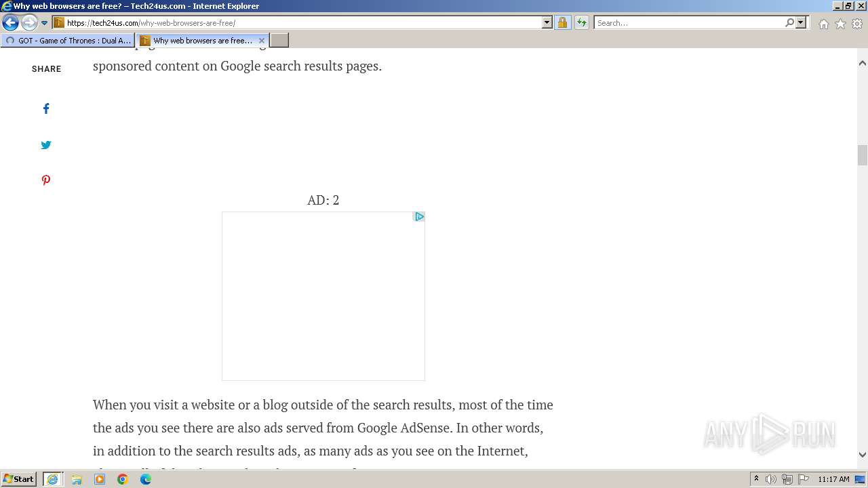Click text 'sponsored content on Google search results pages.'

point(237,66)
